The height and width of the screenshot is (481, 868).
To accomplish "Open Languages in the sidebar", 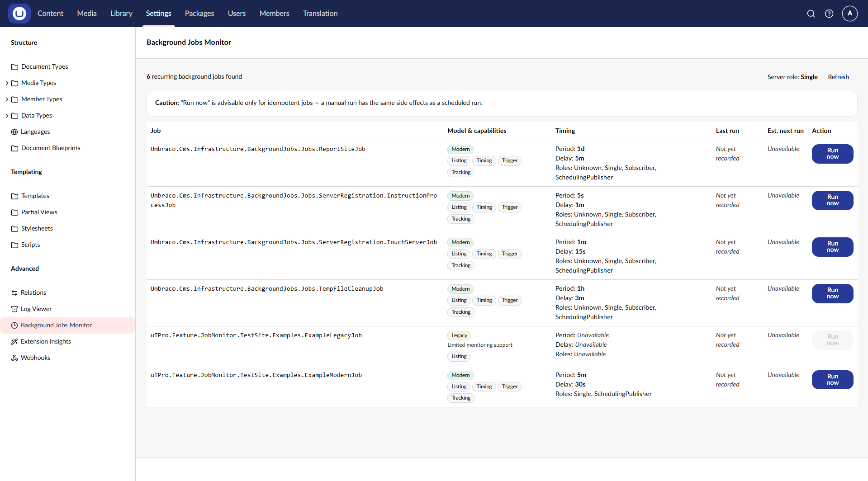I will tap(35, 132).
